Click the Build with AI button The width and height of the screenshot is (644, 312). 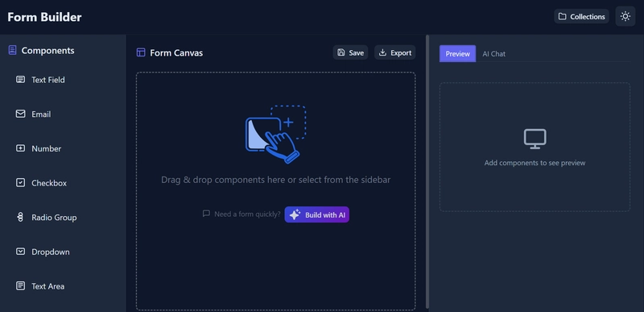tap(316, 214)
